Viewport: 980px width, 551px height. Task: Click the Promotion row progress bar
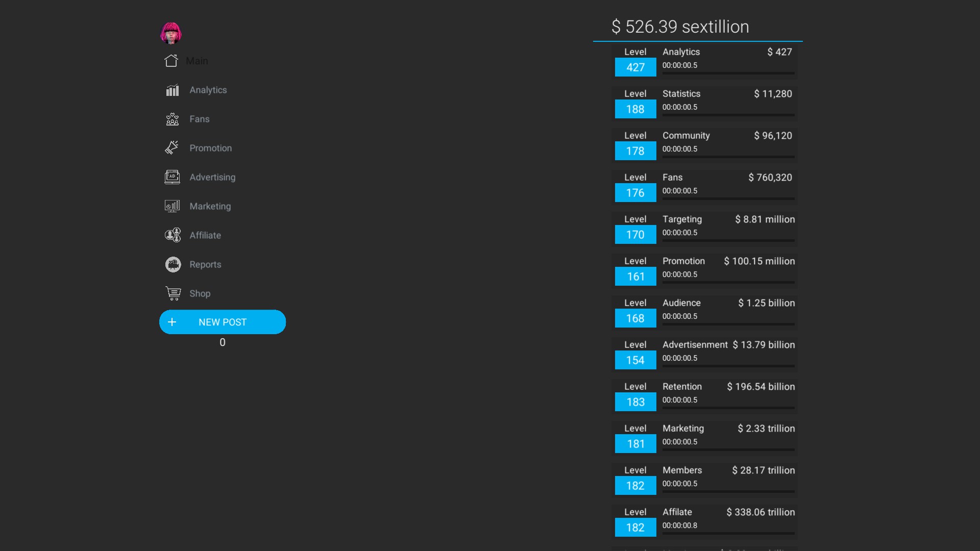[x=728, y=282]
